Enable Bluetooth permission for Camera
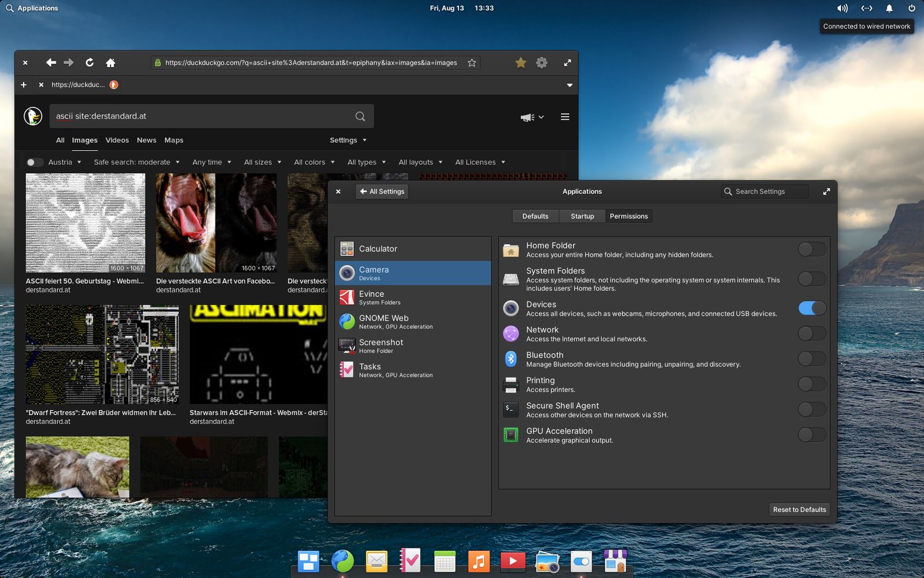 click(812, 358)
